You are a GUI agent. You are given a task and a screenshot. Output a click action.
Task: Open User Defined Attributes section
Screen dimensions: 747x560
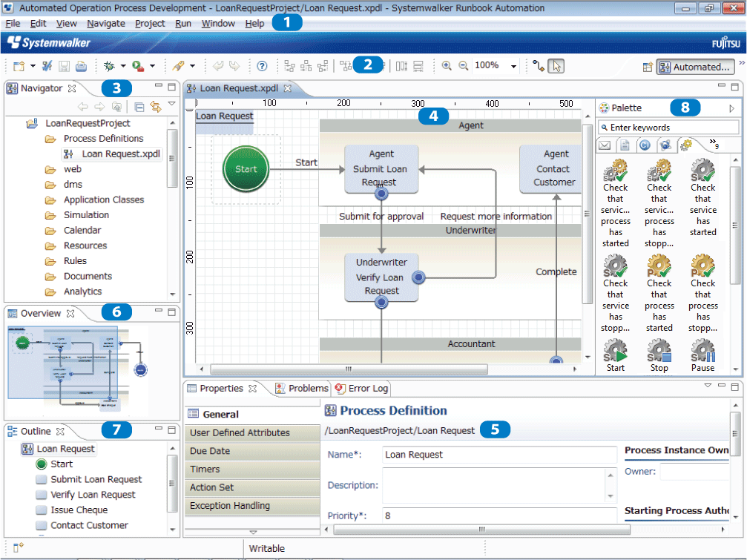click(252, 433)
